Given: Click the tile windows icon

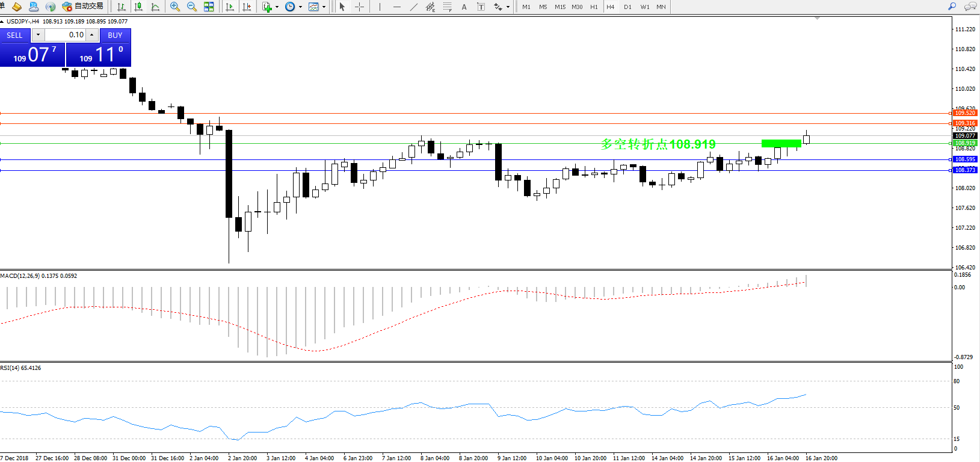Looking at the screenshot, I should coord(209,7).
